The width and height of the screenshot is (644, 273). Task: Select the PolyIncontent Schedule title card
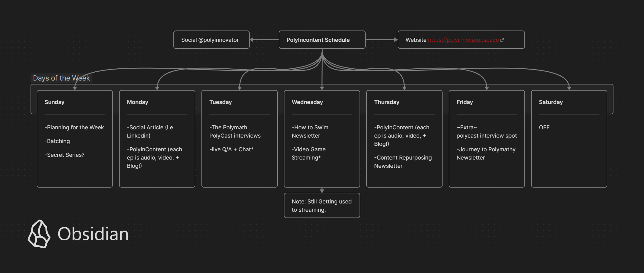click(x=322, y=40)
